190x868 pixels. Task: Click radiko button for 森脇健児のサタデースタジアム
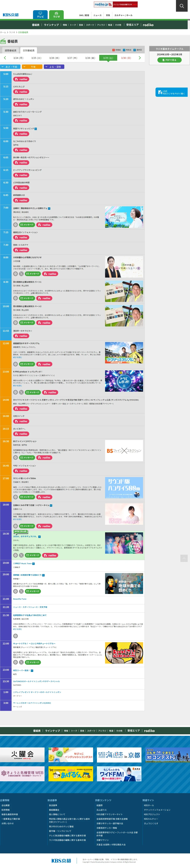click(44, 364)
